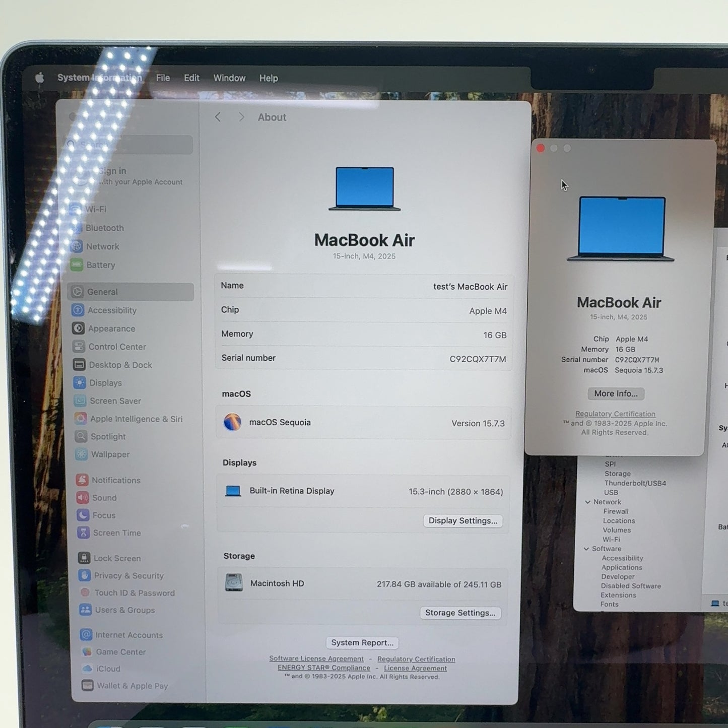Select Thunderbolt/USB4 in the hardware tree
Image resolution: width=728 pixels, height=728 pixels.
[635, 483]
